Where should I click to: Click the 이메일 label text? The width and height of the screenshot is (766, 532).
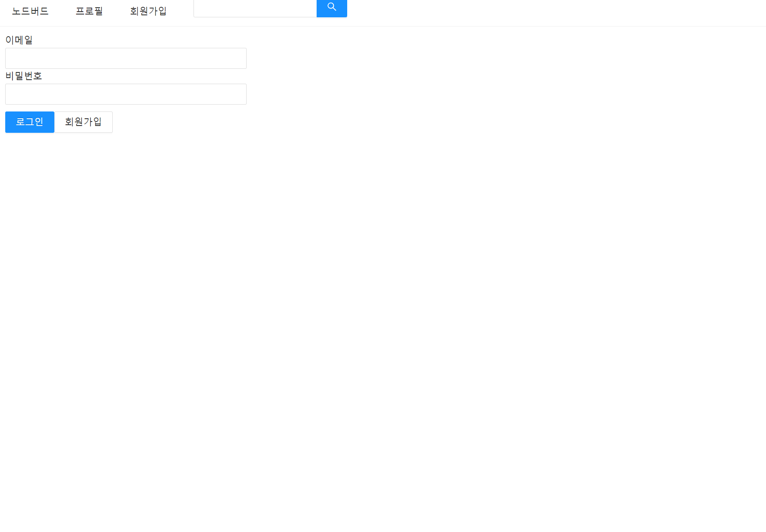pos(19,40)
